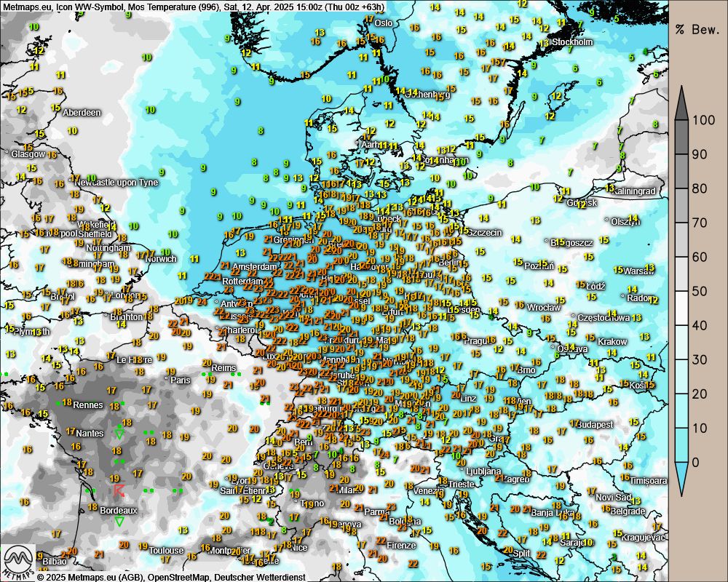Click the Aberdeen city label

[82, 113]
